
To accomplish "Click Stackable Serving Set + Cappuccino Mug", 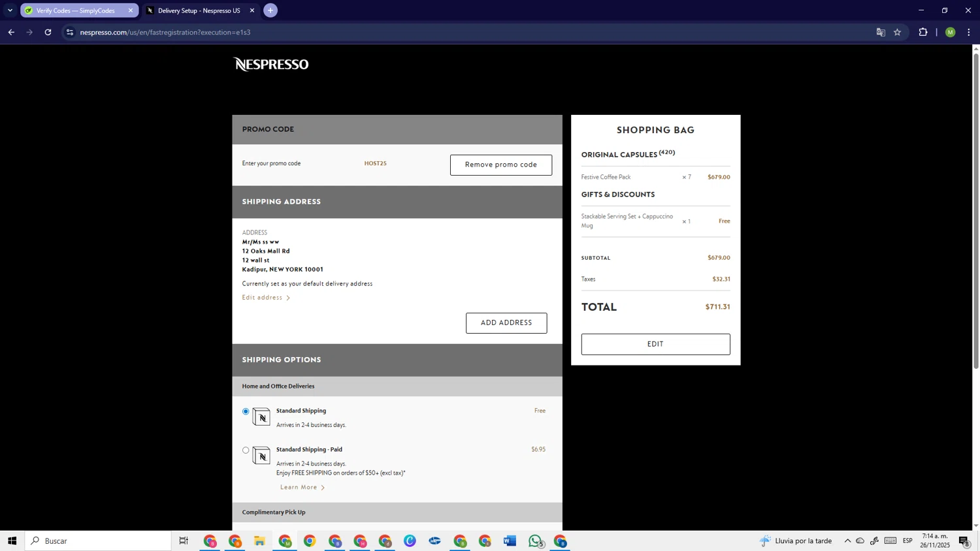I will (627, 221).
